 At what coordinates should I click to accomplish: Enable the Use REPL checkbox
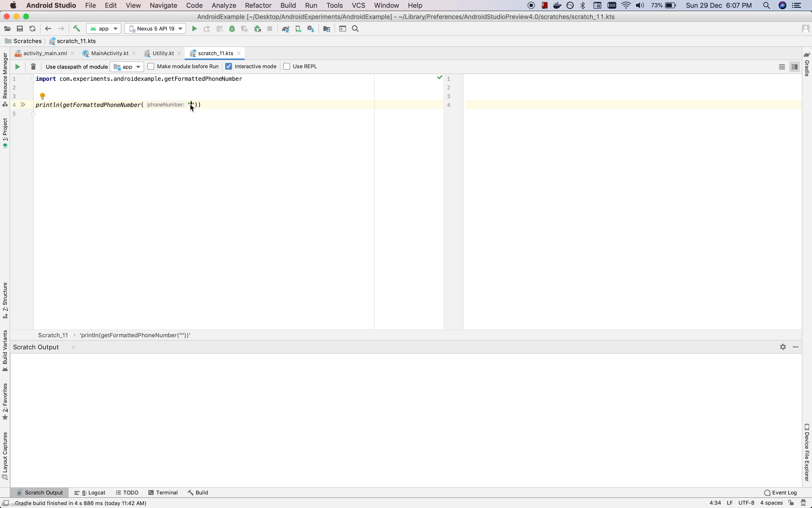pos(287,67)
